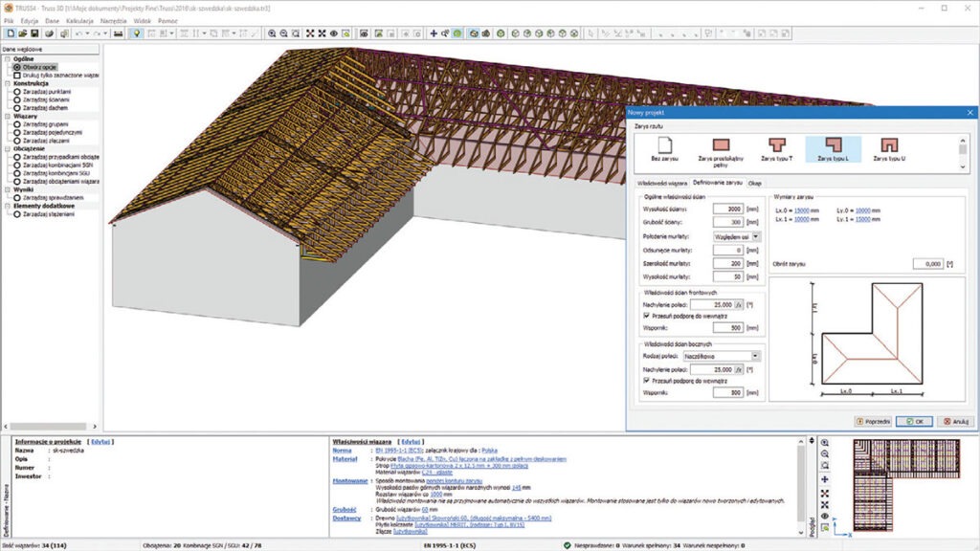Click the Anuluj button
980x551 pixels.
point(956,422)
